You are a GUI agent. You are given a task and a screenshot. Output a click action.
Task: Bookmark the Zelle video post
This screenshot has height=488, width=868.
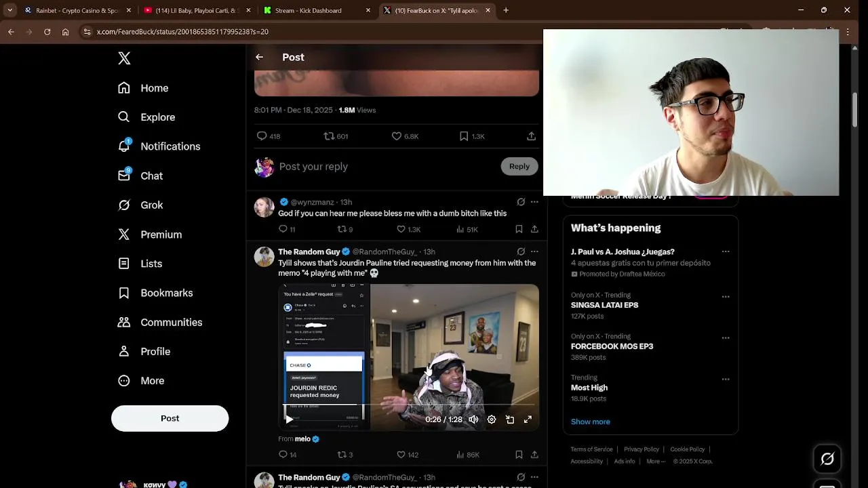(519, 455)
